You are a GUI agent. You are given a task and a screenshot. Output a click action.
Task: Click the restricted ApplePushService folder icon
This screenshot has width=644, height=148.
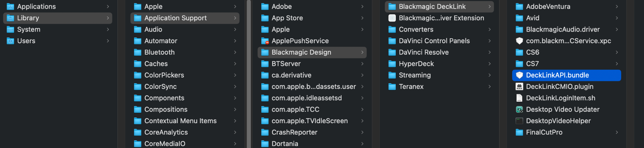(x=265, y=41)
